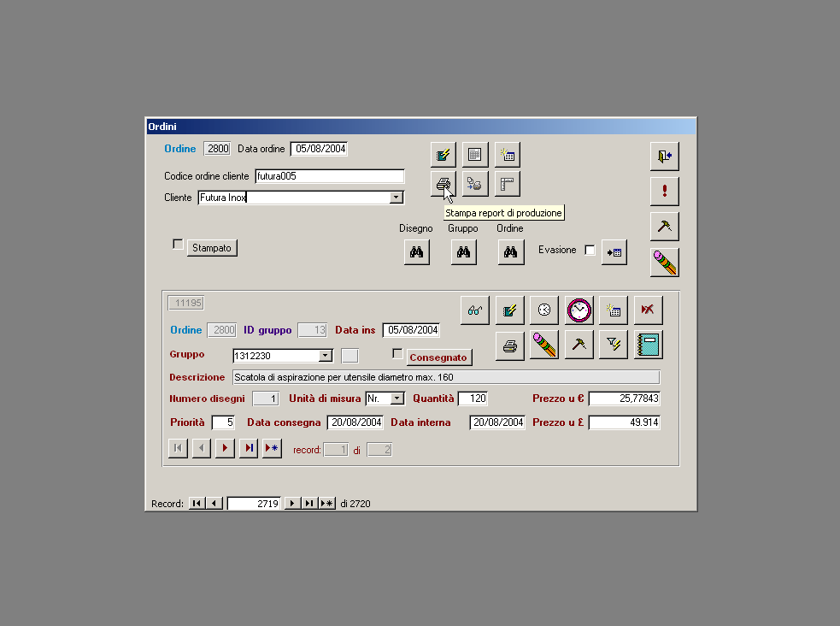The image size is (840, 626).
Task: Click the exit door icon at top right
Action: point(664,156)
